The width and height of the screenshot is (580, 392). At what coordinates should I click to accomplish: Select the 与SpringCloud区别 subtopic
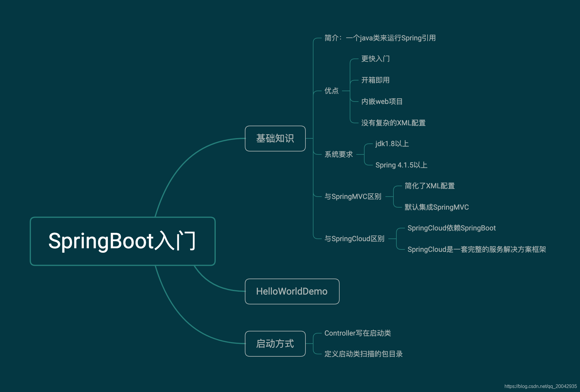click(354, 239)
